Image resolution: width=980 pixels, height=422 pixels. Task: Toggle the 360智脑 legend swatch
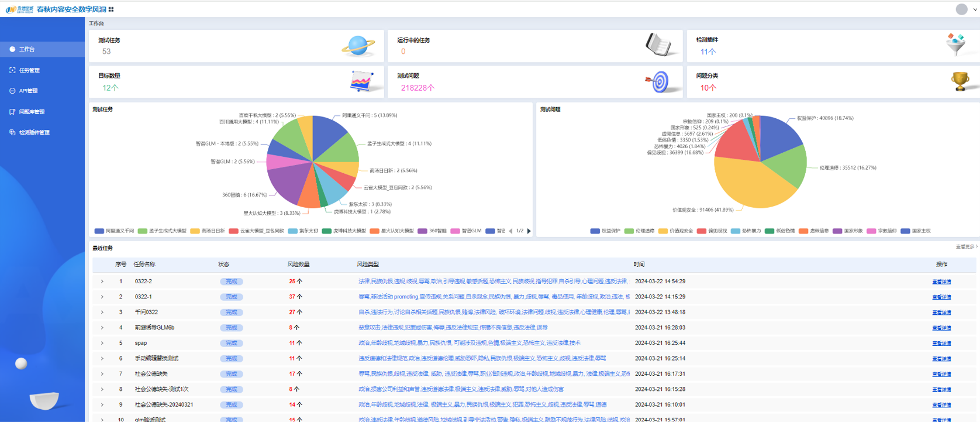pyautogui.click(x=422, y=231)
